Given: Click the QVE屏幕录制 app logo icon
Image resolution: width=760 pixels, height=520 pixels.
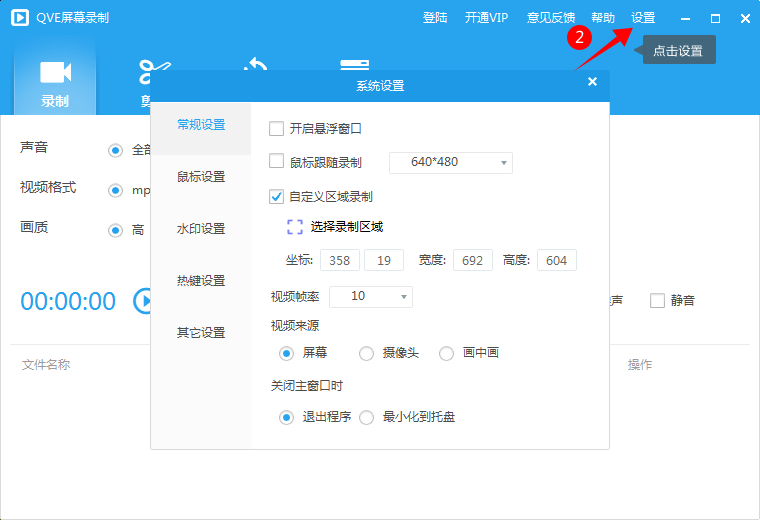Looking at the screenshot, I should tap(20, 18).
